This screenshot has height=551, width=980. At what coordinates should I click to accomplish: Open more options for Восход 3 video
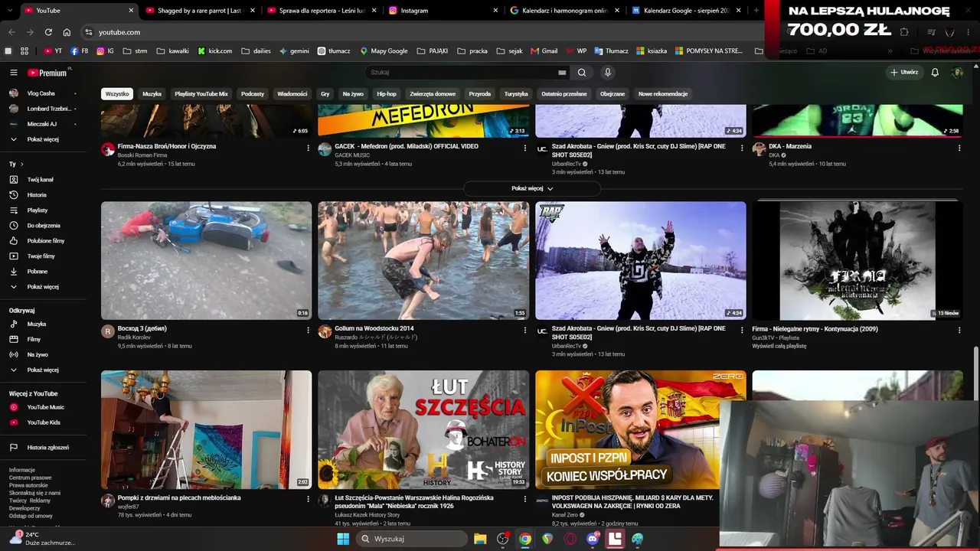click(309, 331)
